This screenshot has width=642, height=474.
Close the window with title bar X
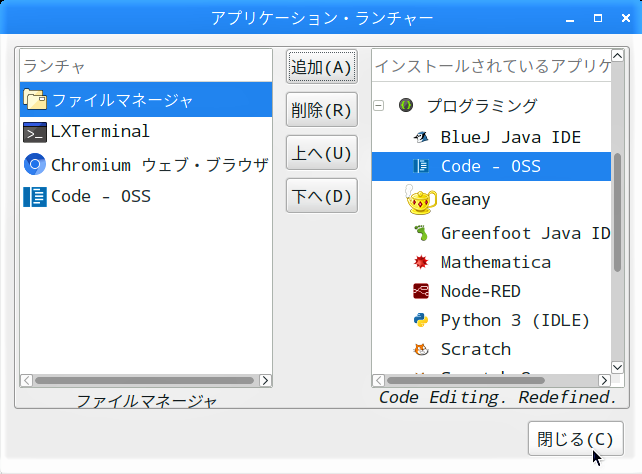(x=626, y=18)
